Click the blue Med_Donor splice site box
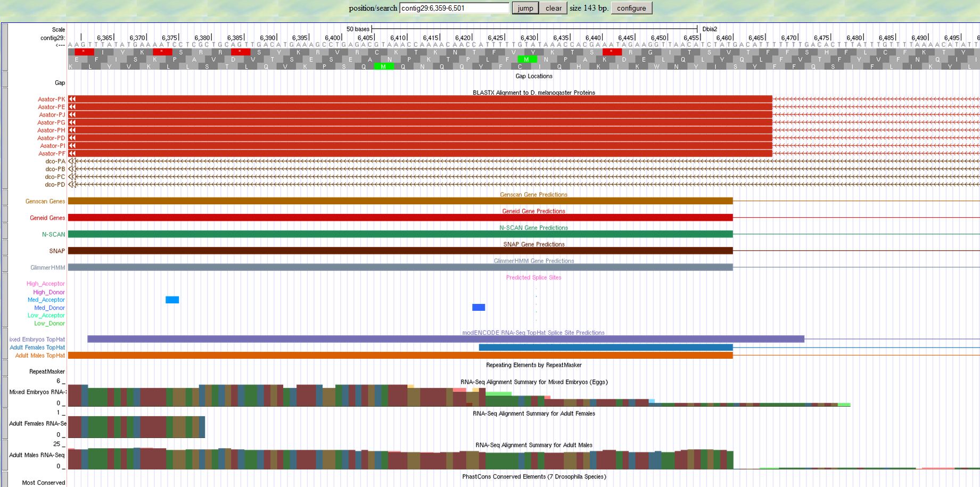This screenshot has height=487, width=980. (479, 308)
